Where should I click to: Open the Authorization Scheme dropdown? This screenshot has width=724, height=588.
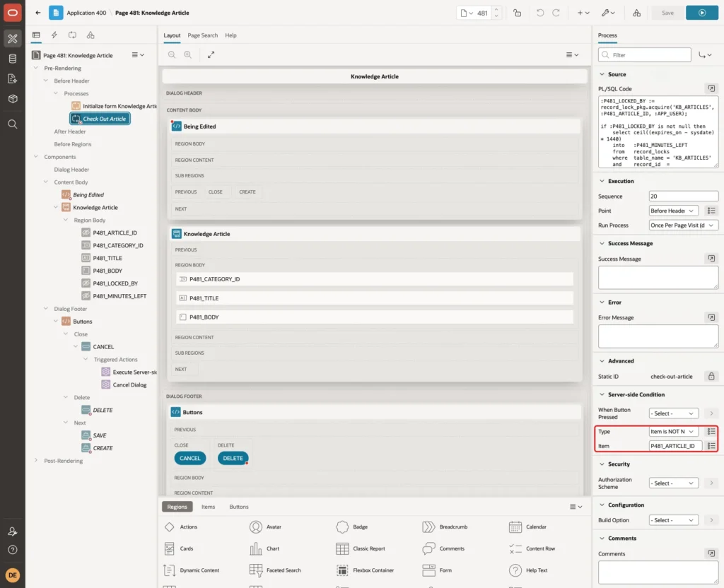tap(673, 483)
